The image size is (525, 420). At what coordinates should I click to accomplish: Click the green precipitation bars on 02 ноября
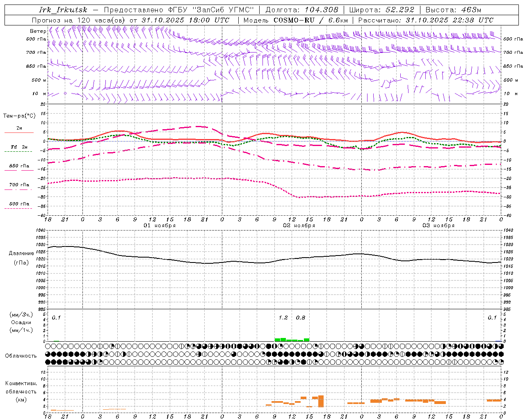tap(292, 340)
